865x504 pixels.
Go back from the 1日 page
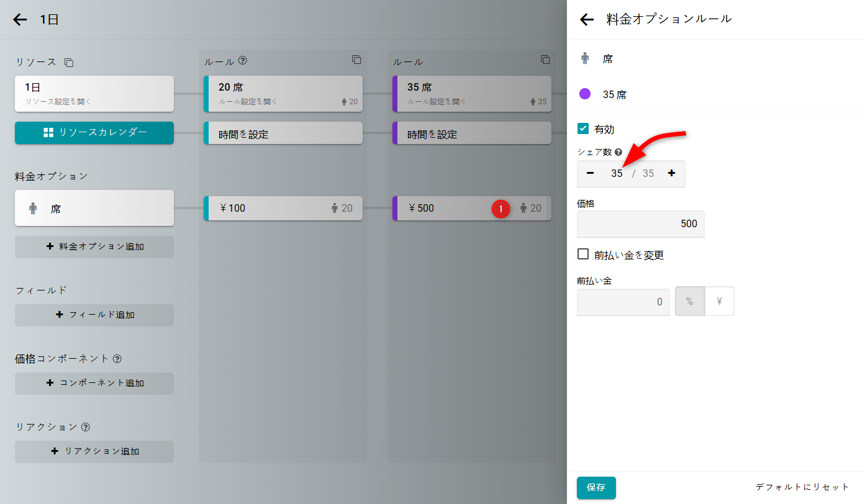tap(20, 20)
